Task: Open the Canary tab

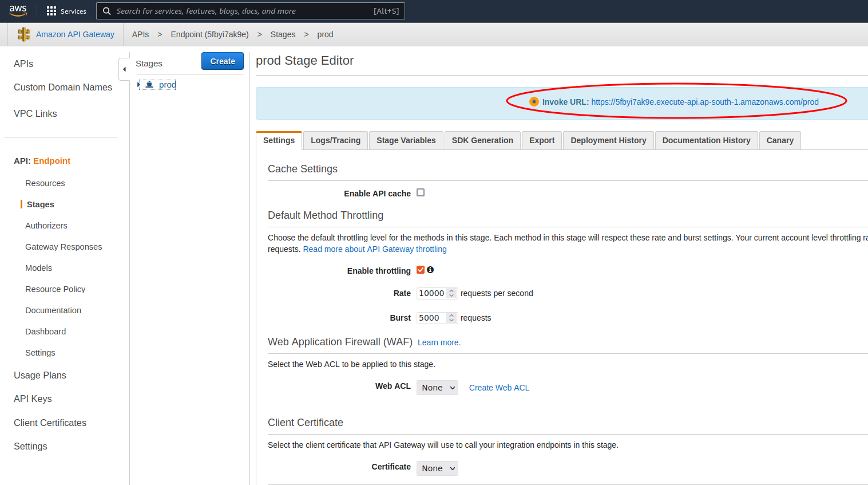Action: (780, 140)
